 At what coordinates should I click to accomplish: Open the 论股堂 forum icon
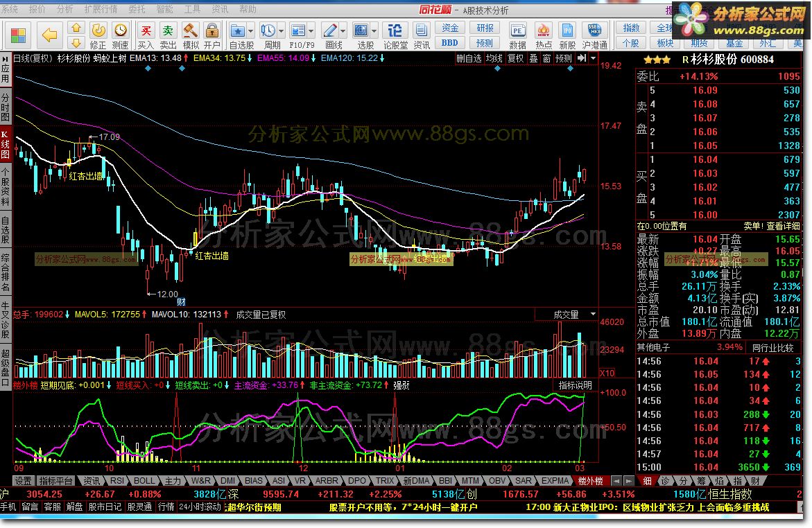point(396,36)
